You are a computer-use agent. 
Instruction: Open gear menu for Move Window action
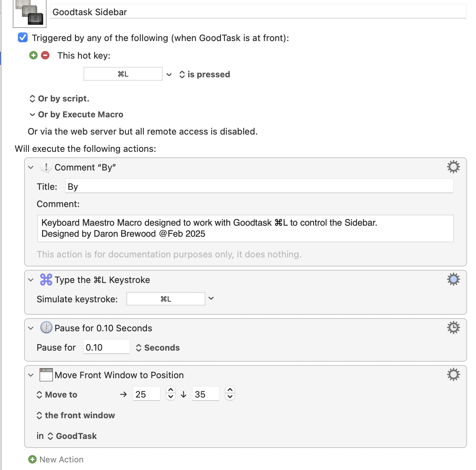453,375
